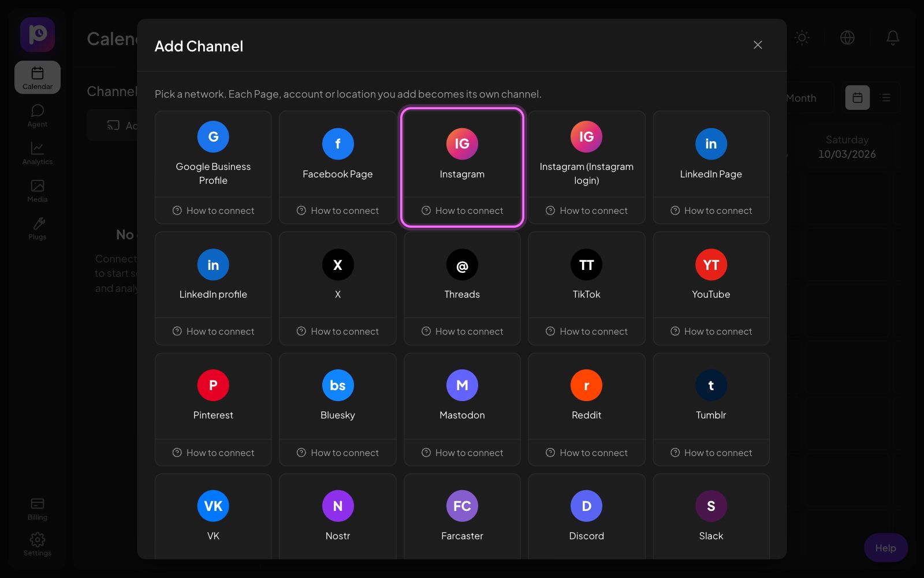
Task: Switch to list view icon
Action: 886,98
